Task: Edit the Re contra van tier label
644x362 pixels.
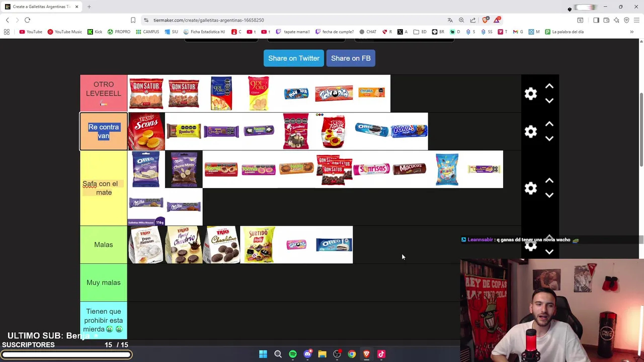Action: click(104, 131)
